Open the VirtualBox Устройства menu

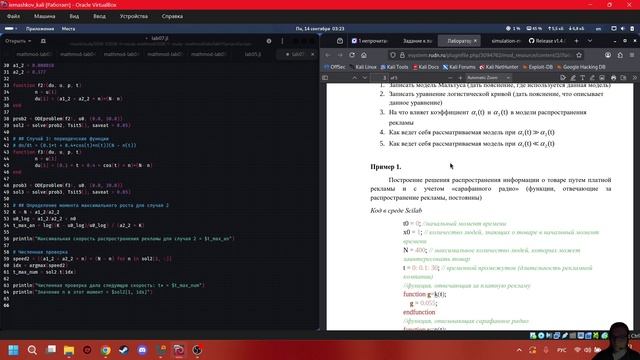[134, 16]
